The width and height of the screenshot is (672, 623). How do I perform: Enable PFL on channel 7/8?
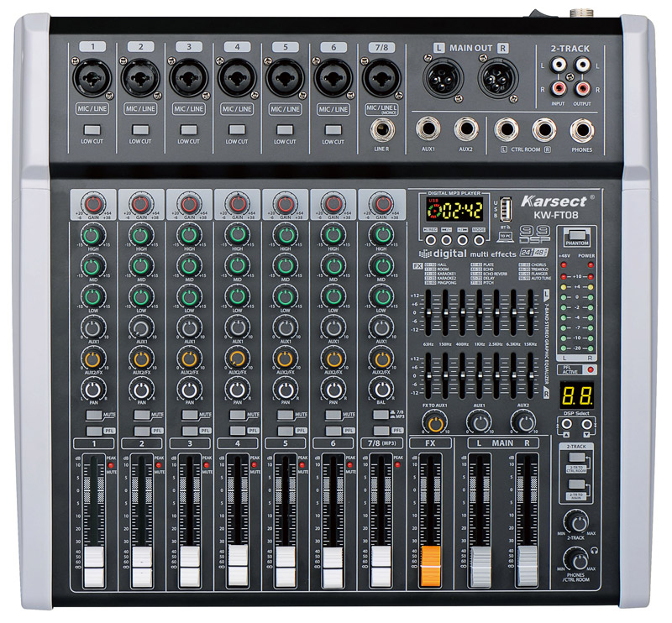tap(381, 431)
